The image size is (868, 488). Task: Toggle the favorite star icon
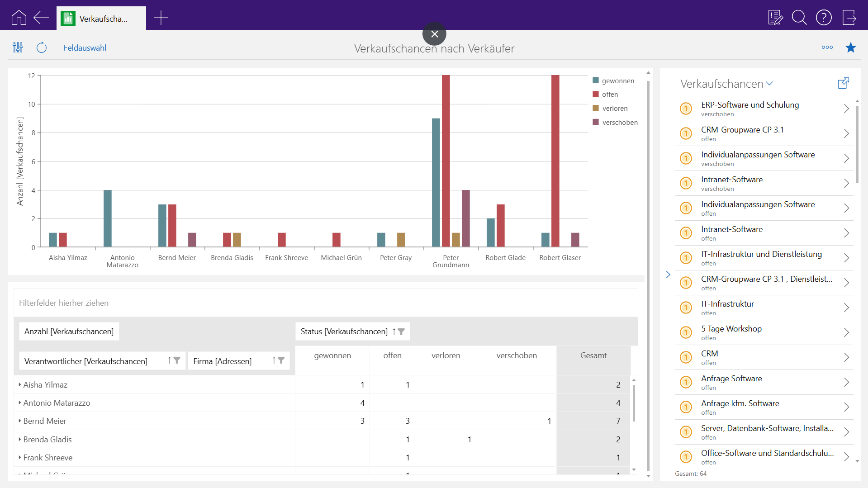click(851, 47)
